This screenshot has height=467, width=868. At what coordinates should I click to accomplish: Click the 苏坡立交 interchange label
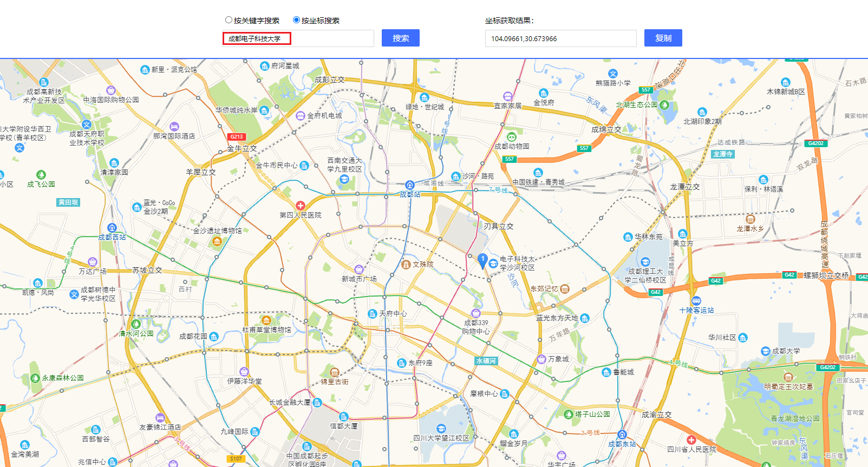147,270
